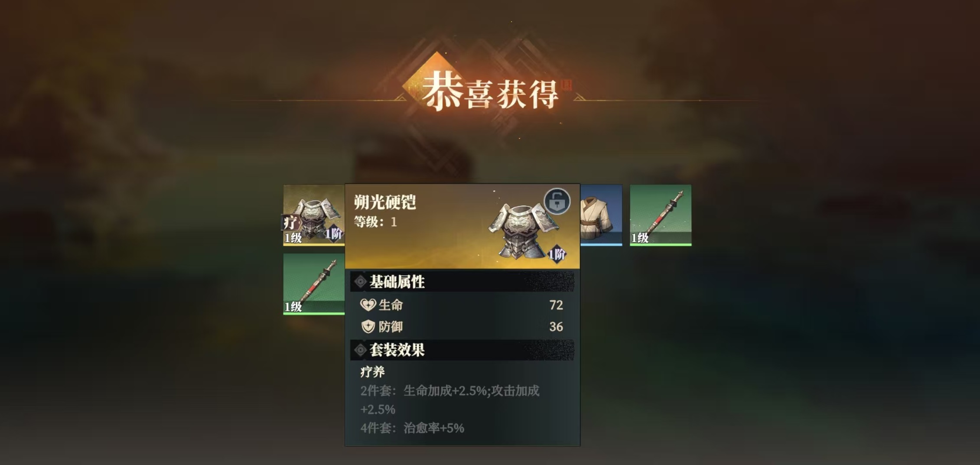This screenshot has width=980, height=465.
Task: Toggle the lock icon on 朔光硬铠
Action: [557, 201]
